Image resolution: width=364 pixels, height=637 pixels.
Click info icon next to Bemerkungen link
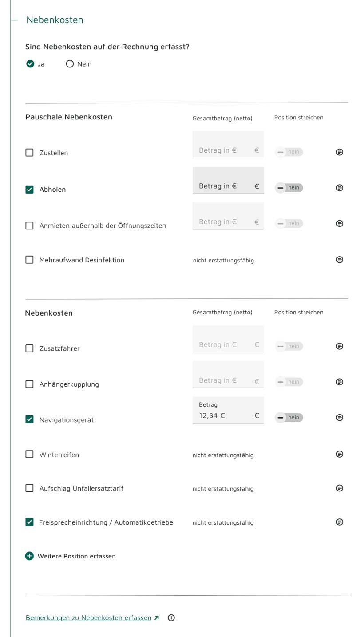click(x=171, y=618)
